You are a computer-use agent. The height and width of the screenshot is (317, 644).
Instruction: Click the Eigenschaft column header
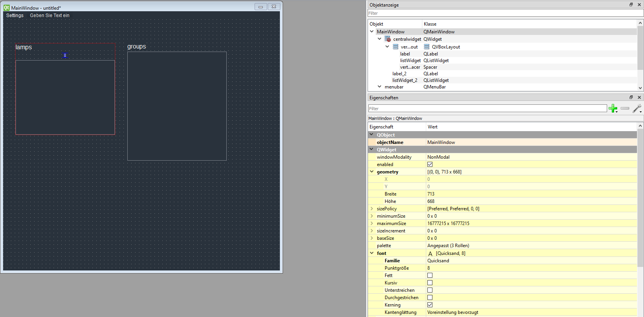(397, 127)
